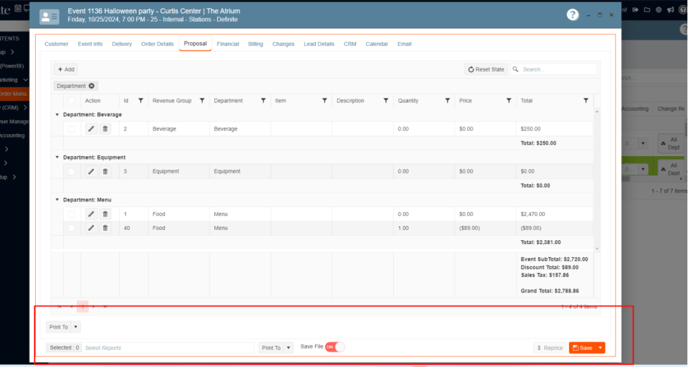Open dropdown arrow of Print To above Selected field
Viewport: 688px width, 367px height.
pos(75,327)
